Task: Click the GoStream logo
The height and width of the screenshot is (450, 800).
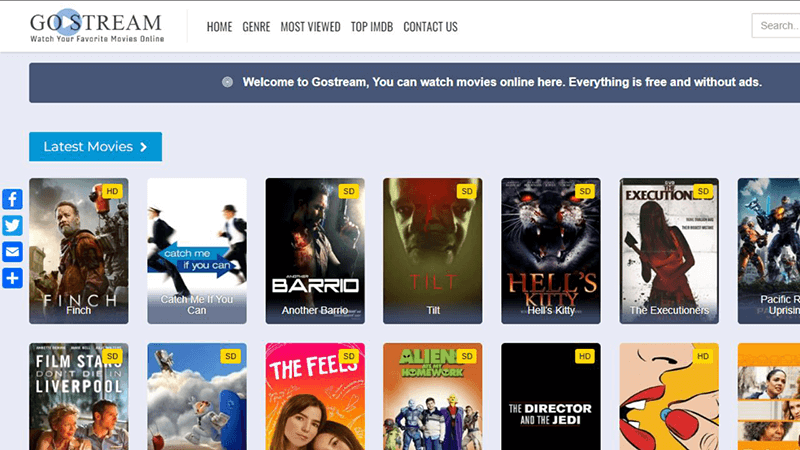Action: [97, 26]
